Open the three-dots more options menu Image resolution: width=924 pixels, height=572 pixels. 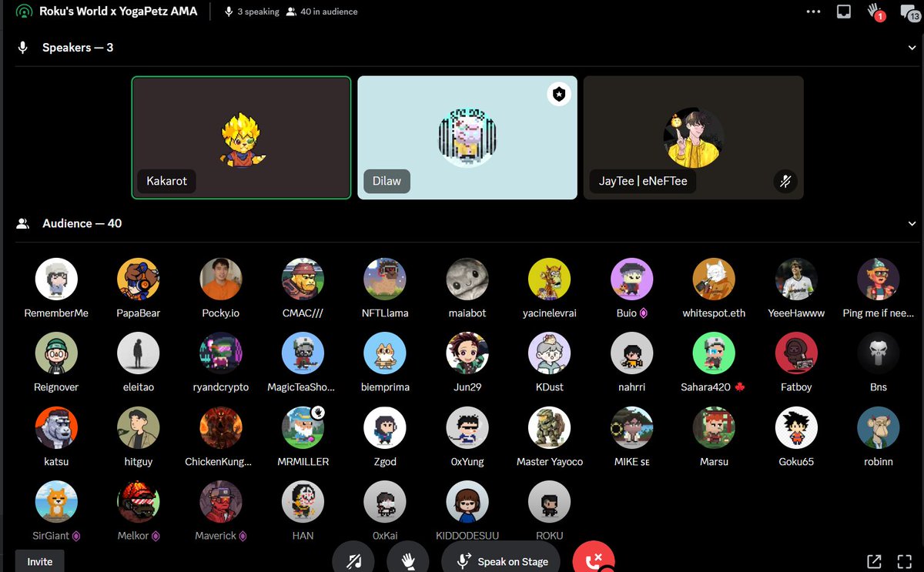click(813, 12)
